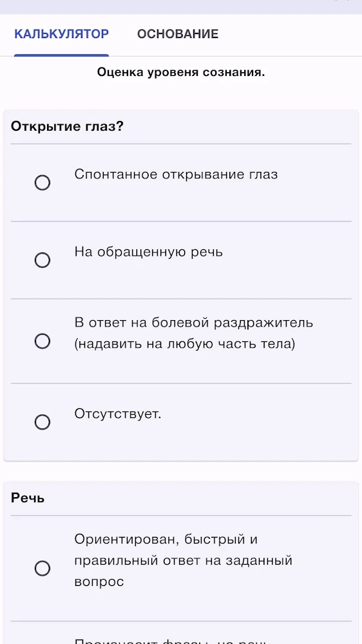
Task: Choose the На обращенную речь radio circle
Action: (43, 260)
